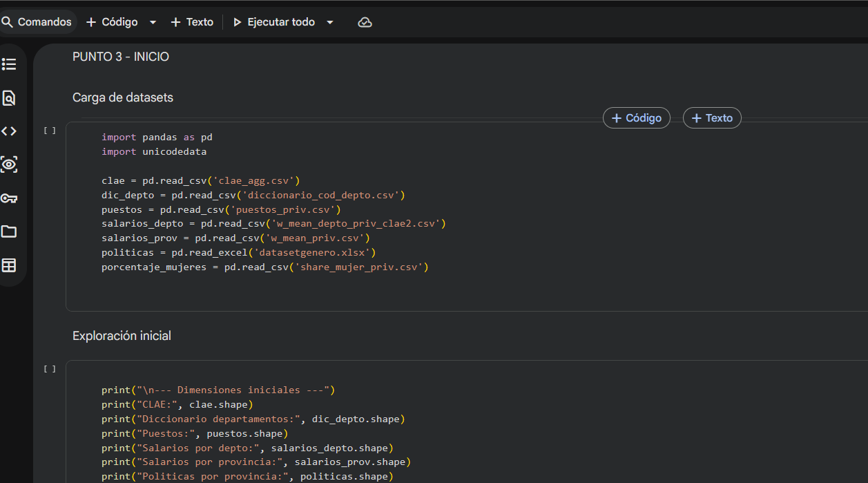Screen dimensions: 868x483
Task: Click the floating + Texto button between cells
Action: click(x=712, y=118)
